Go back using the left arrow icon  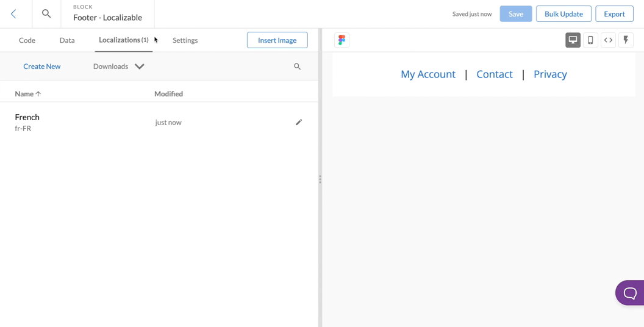pyautogui.click(x=13, y=14)
